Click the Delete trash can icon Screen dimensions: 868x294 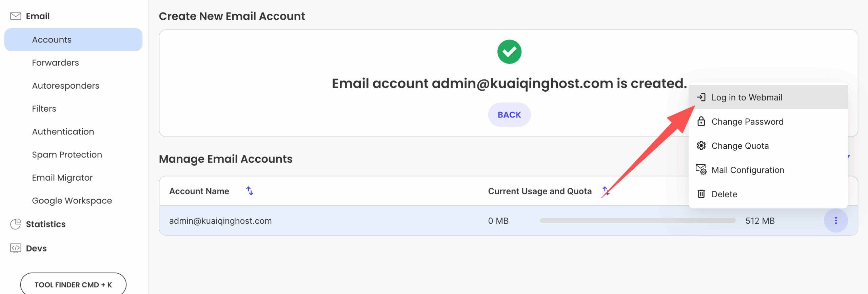[701, 194]
